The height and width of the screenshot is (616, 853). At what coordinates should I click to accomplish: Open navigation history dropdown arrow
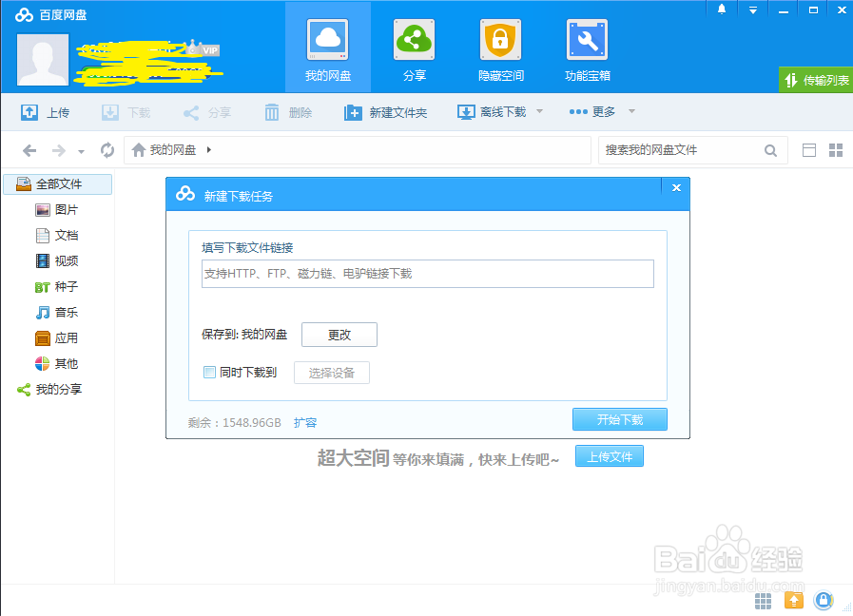pos(81,152)
